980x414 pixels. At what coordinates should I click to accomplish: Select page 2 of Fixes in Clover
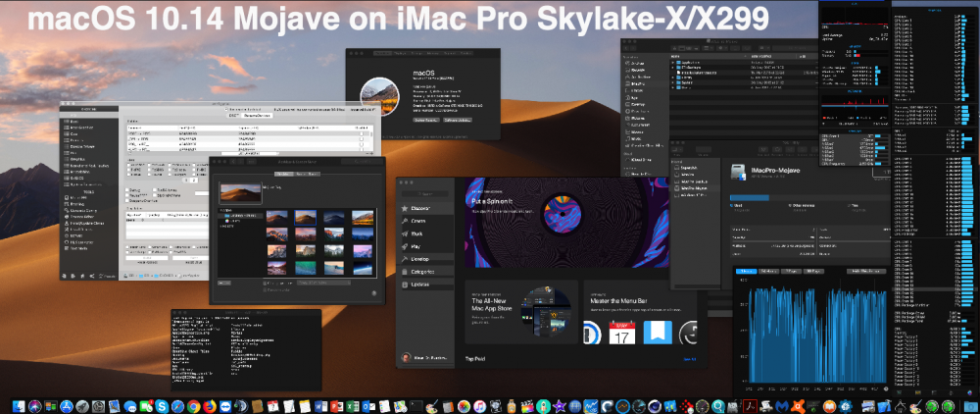coord(194,181)
